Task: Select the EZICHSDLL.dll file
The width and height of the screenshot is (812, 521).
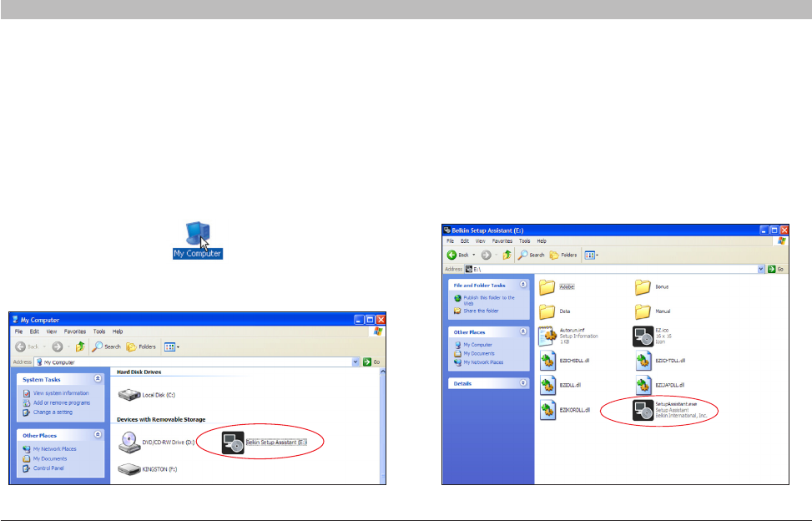Action: [x=564, y=361]
